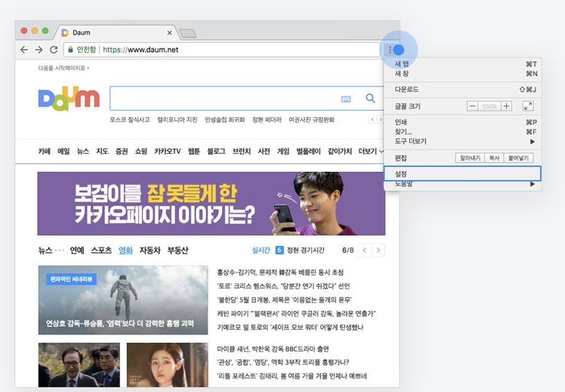The width and height of the screenshot is (565, 392).
Task: Open 카페 service link
Action: (44, 152)
